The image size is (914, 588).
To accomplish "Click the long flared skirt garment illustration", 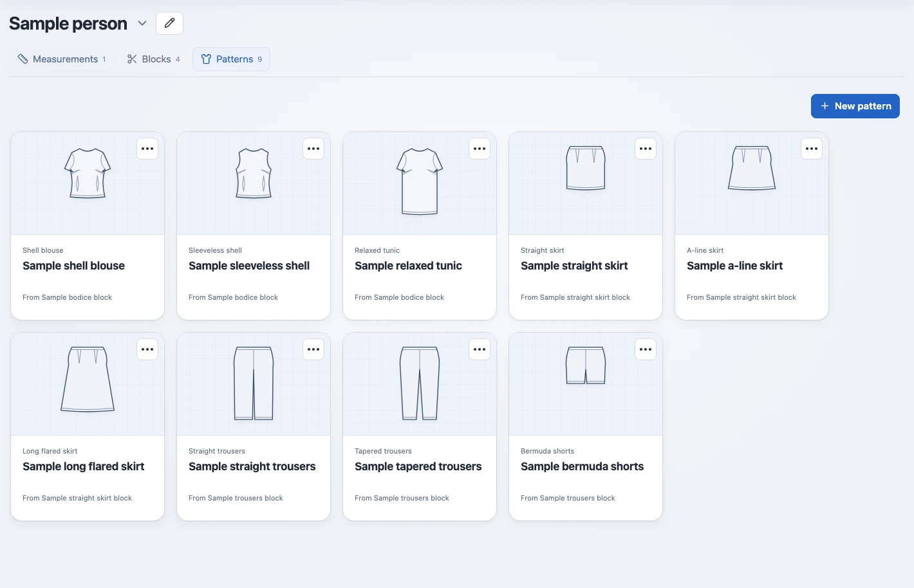I will [88, 379].
